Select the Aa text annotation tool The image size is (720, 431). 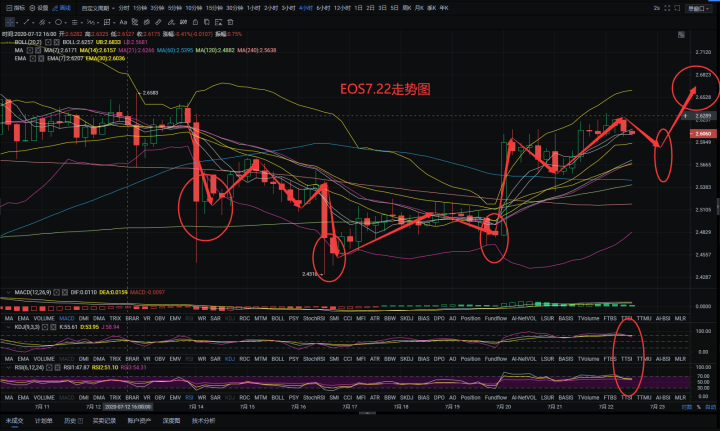click(x=123, y=22)
